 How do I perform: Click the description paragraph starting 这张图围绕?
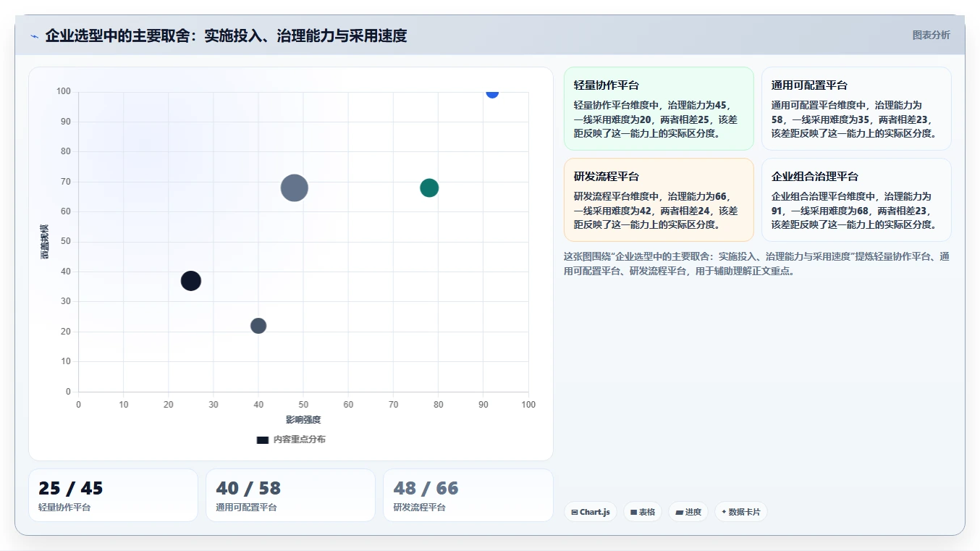click(x=756, y=264)
